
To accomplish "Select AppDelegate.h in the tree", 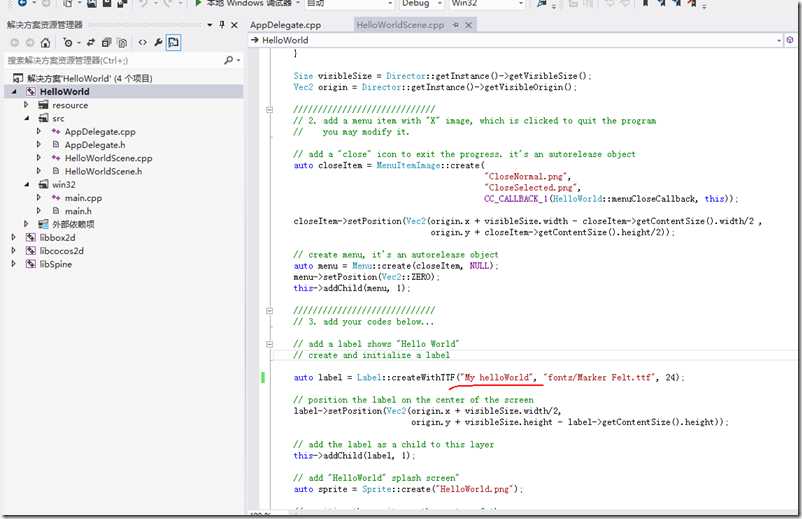I will tap(95, 145).
